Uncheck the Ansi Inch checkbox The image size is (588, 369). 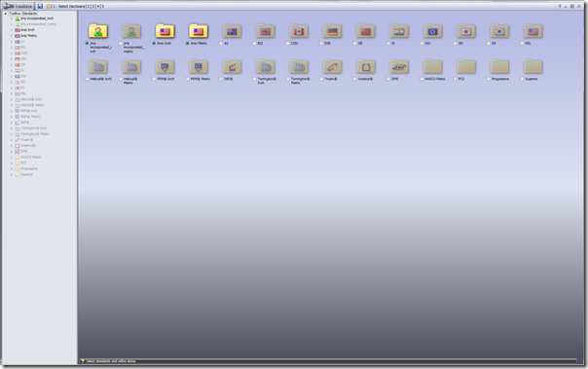(x=154, y=44)
